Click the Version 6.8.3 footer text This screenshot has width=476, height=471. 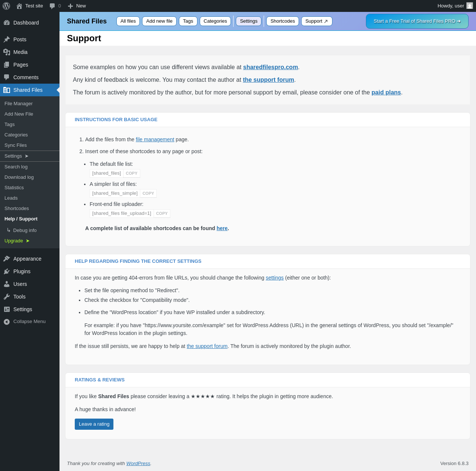tap(454, 463)
